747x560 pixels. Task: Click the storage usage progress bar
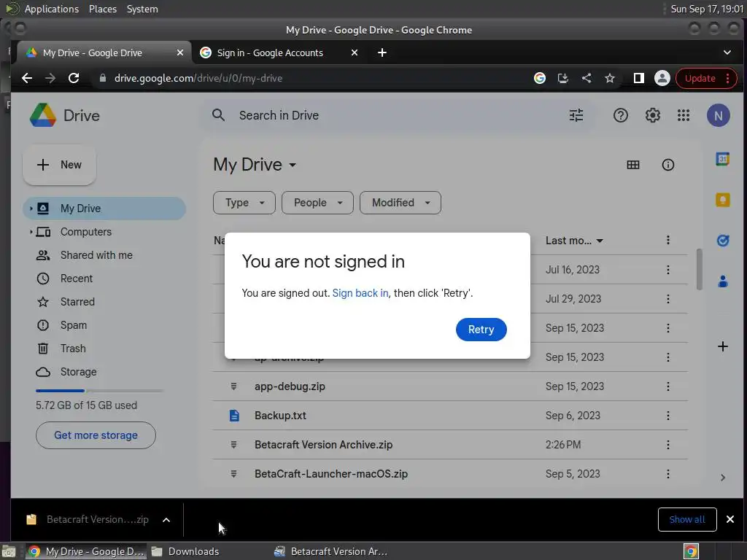tap(99, 391)
